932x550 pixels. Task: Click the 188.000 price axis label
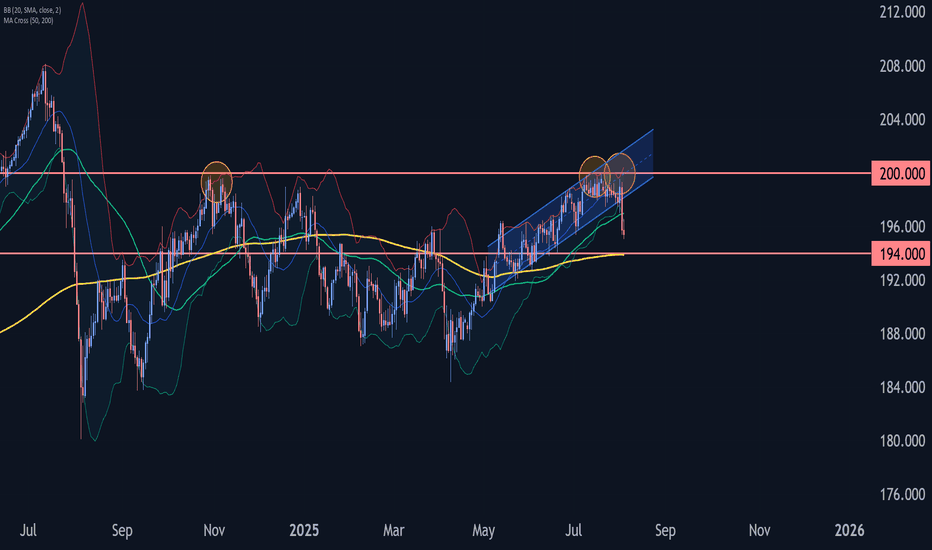click(902, 334)
